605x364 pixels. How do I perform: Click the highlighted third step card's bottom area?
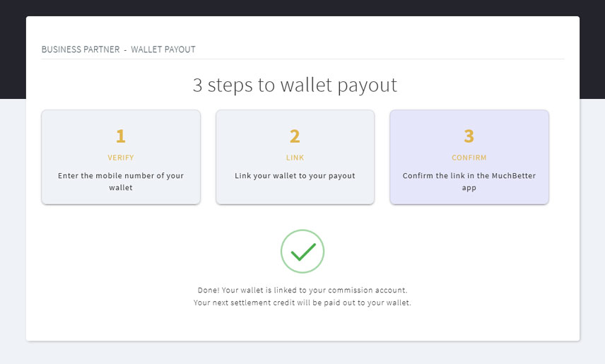click(x=469, y=198)
